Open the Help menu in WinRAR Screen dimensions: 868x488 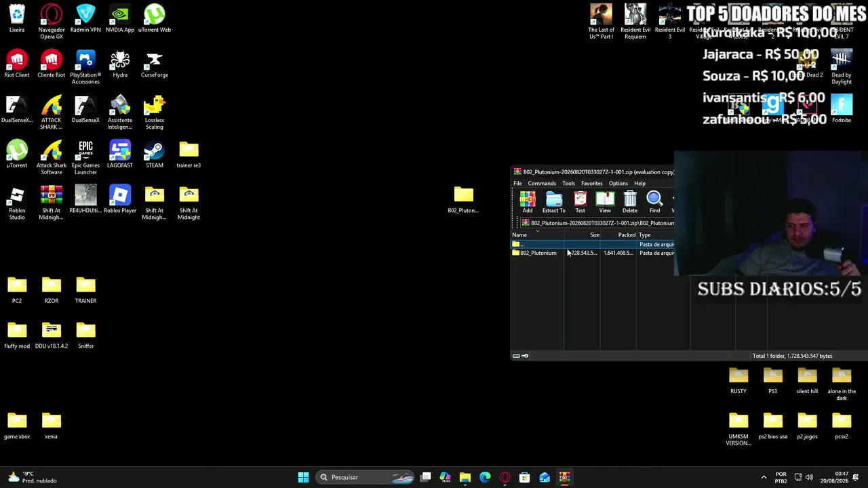pyautogui.click(x=639, y=184)
